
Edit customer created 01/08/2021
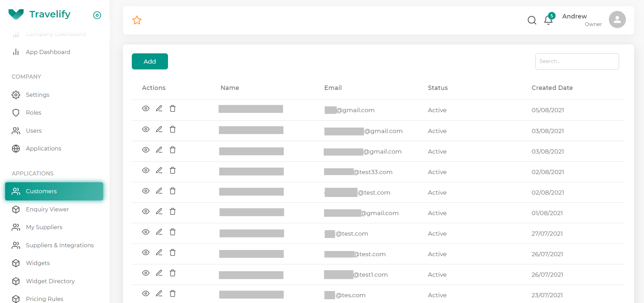(x=159, y=211)
